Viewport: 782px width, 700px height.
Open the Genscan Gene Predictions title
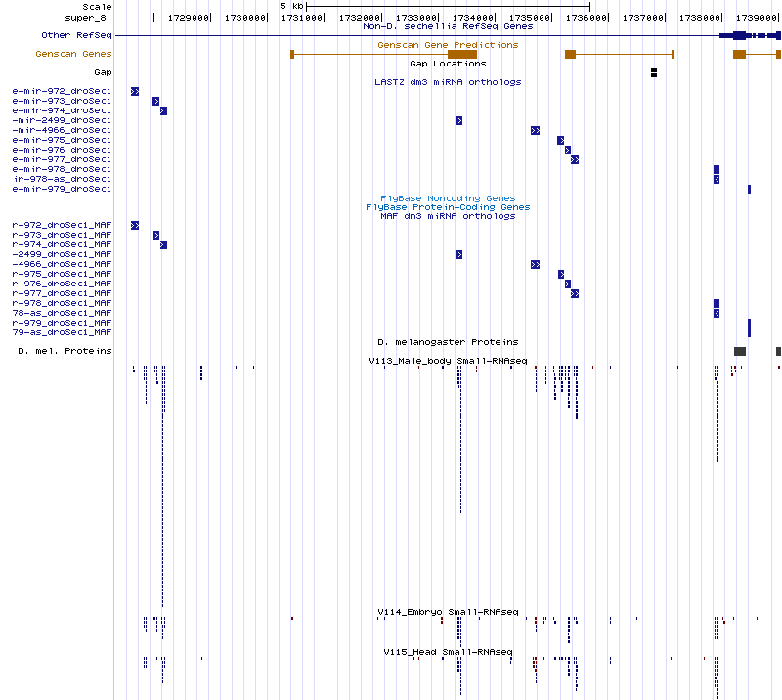[448, 45]
